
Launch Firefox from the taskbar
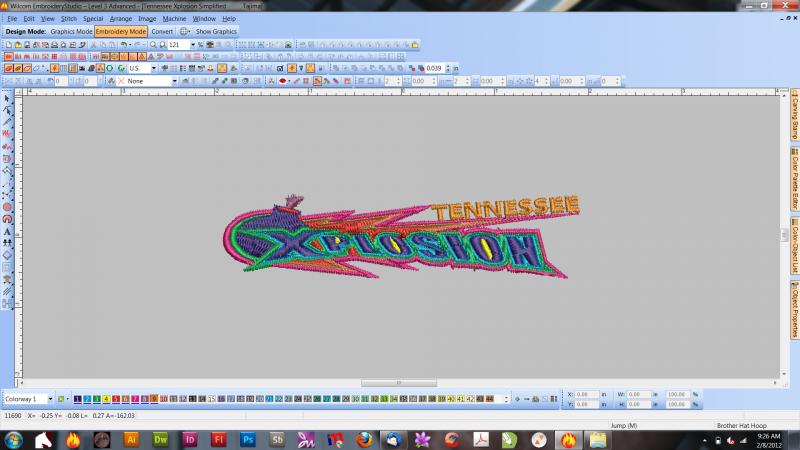[364, 440]
